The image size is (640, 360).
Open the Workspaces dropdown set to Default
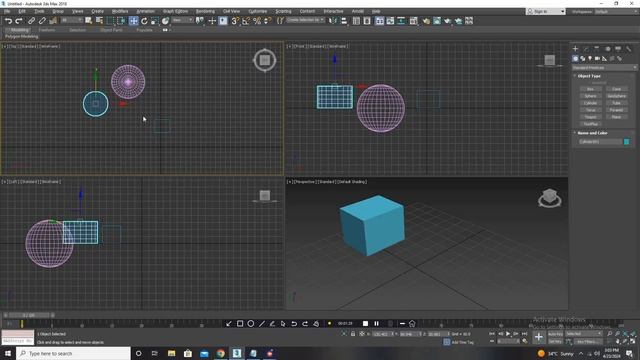click(616, 11)
